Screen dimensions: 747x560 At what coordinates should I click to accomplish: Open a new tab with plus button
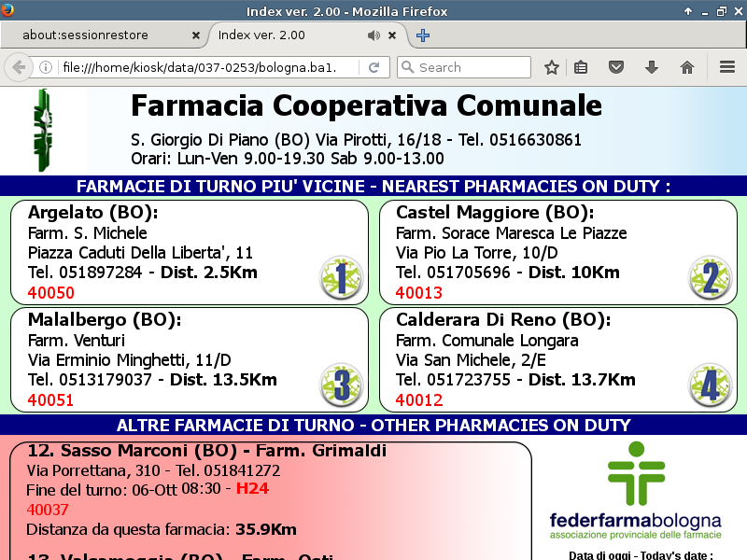click(x=423, y=35)
